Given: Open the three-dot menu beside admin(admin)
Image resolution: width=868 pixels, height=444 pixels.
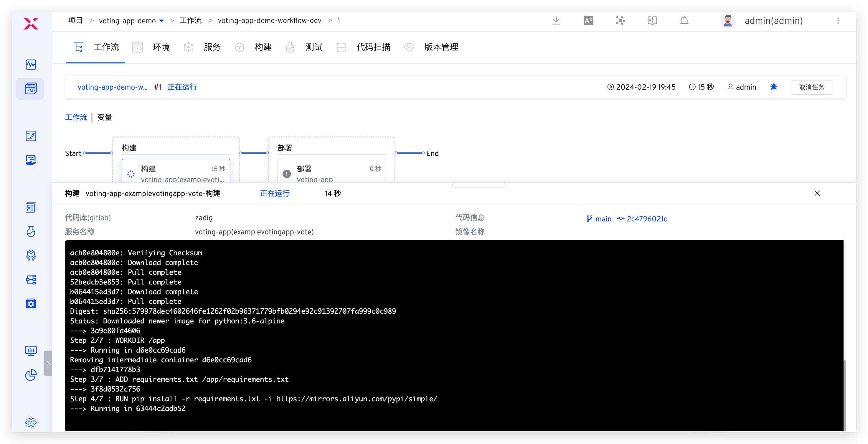Looking at the screenshot, I should click(838, 21).
